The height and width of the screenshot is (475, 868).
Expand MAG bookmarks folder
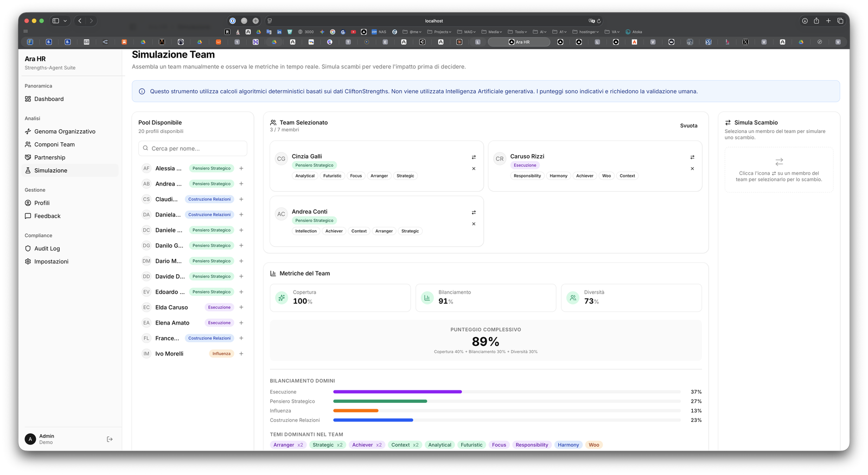(x=467, y=32)
